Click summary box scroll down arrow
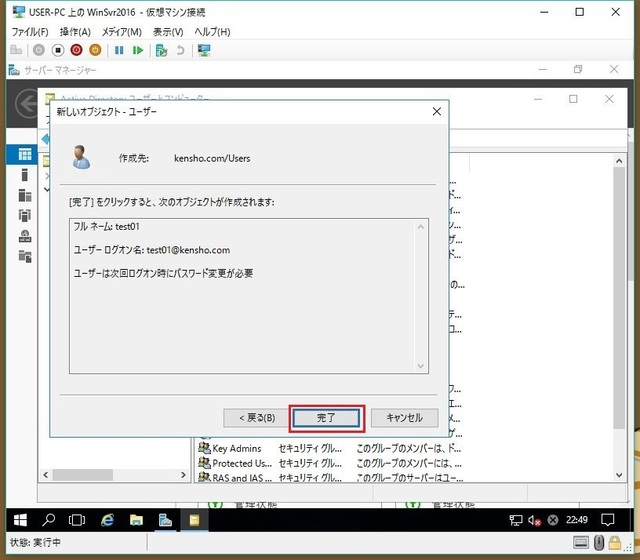640x560 pixels. click(x=421, y=367)
